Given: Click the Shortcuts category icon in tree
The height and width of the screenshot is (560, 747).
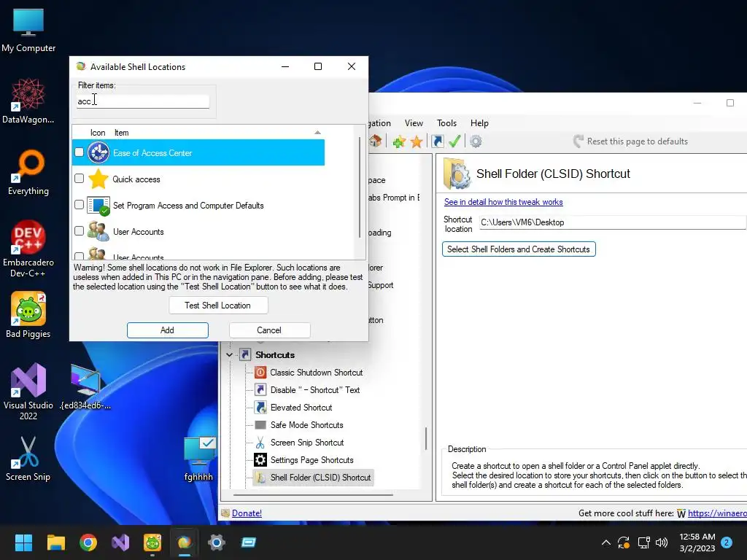Looking at the screenshot, I should [x=245, y=355].
